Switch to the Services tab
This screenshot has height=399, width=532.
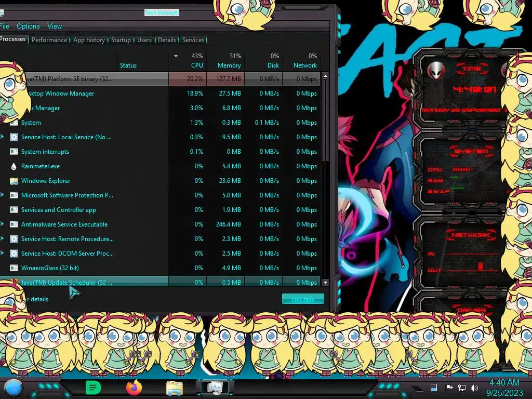[193, 40]
